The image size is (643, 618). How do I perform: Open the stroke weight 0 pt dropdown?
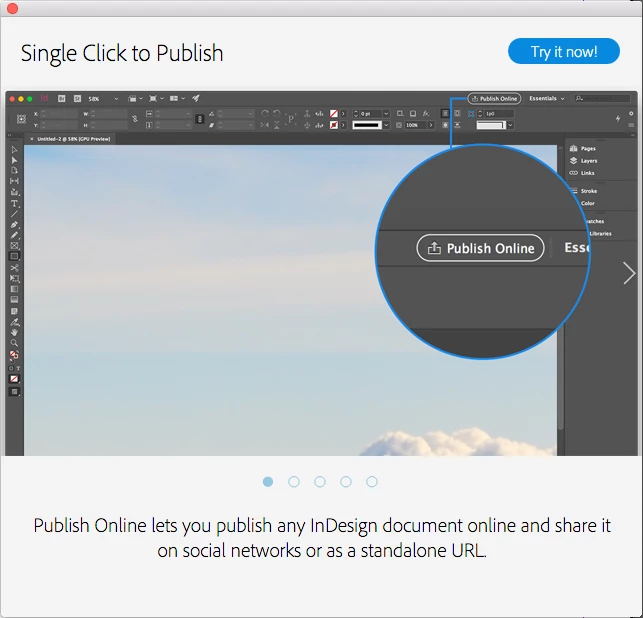click(x=386, y=114)
